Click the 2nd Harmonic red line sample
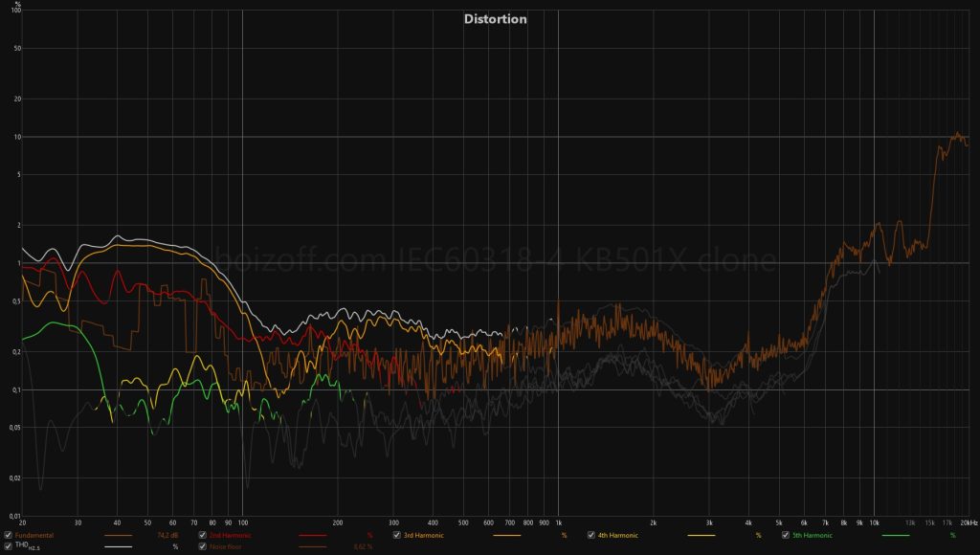 [x=313, y=536]
